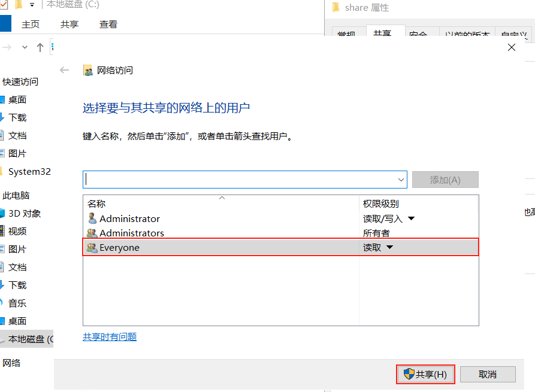
Task: Click the Cancel (取消) button
Action: coord(488,374)
